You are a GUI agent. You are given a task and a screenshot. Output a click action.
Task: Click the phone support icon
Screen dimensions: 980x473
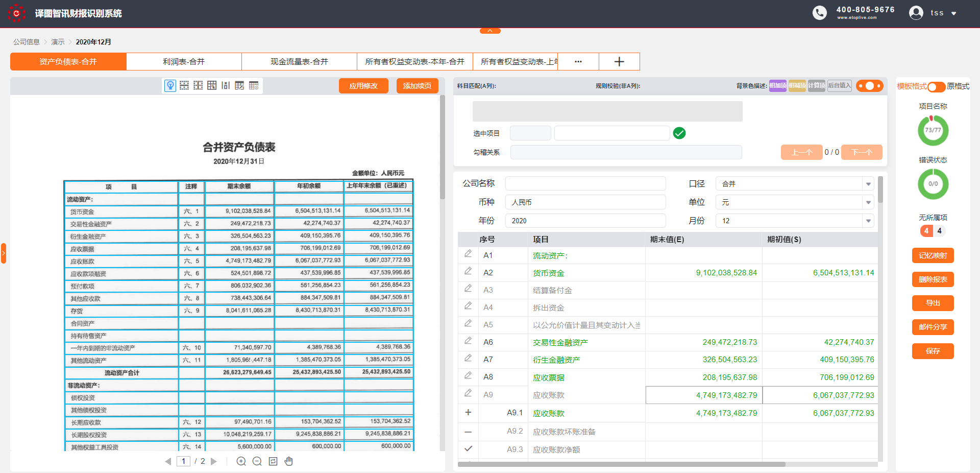pos(820,13)
